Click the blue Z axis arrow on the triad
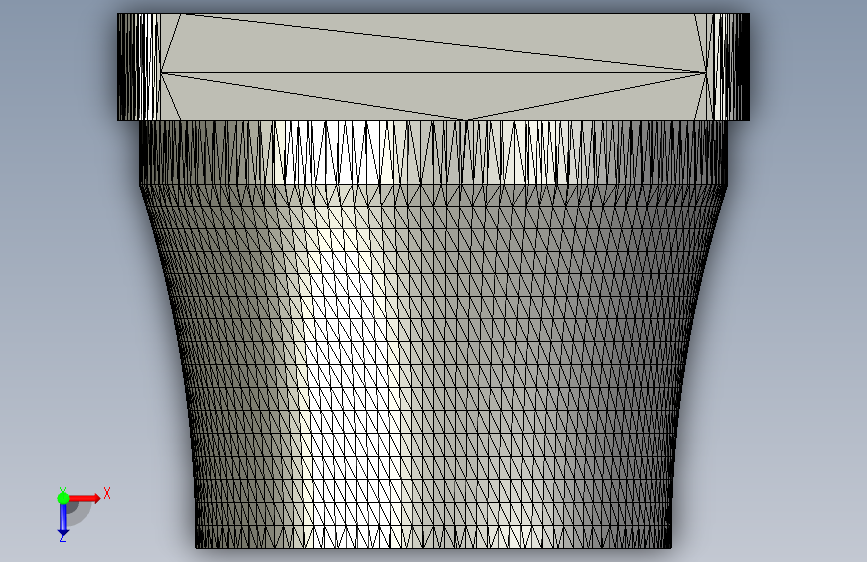This screenshot has height=562, width=867. pyautogui.click(x=63, y=519)
